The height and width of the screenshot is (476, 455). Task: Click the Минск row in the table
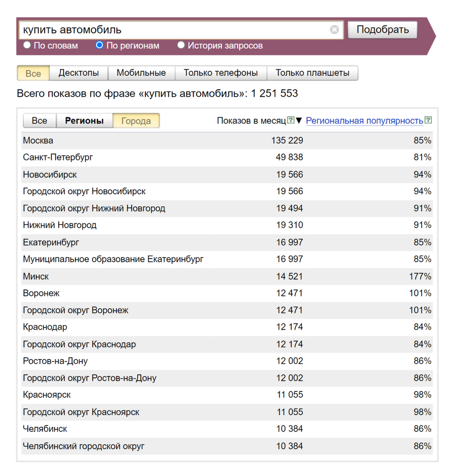[x=227, y=276]
